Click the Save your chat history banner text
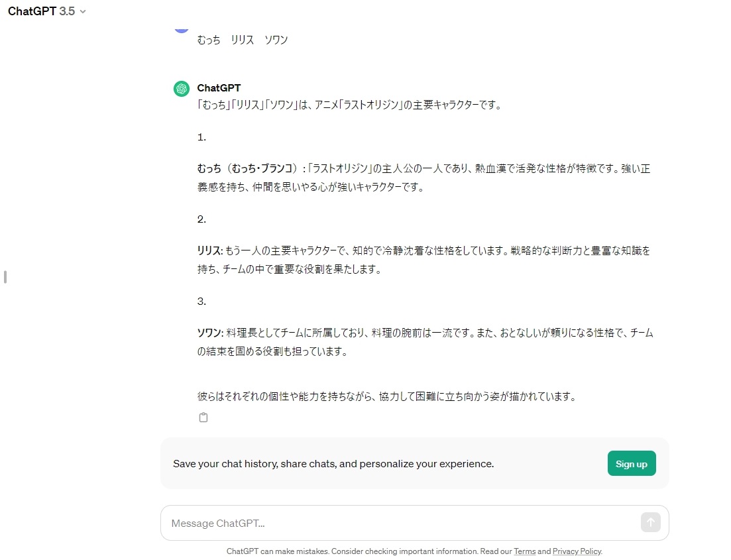 [x=333, y=464]
